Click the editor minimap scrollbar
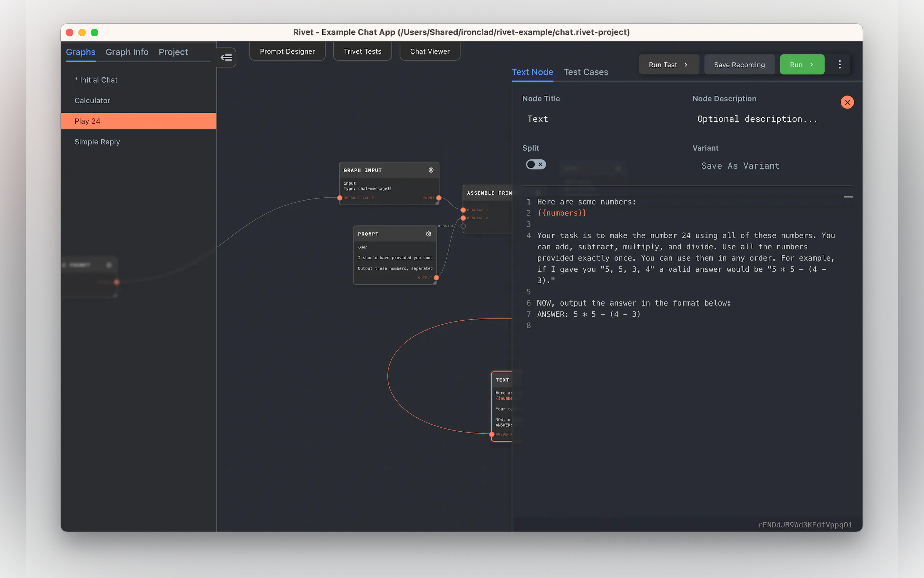 click(x=848, y=351)
